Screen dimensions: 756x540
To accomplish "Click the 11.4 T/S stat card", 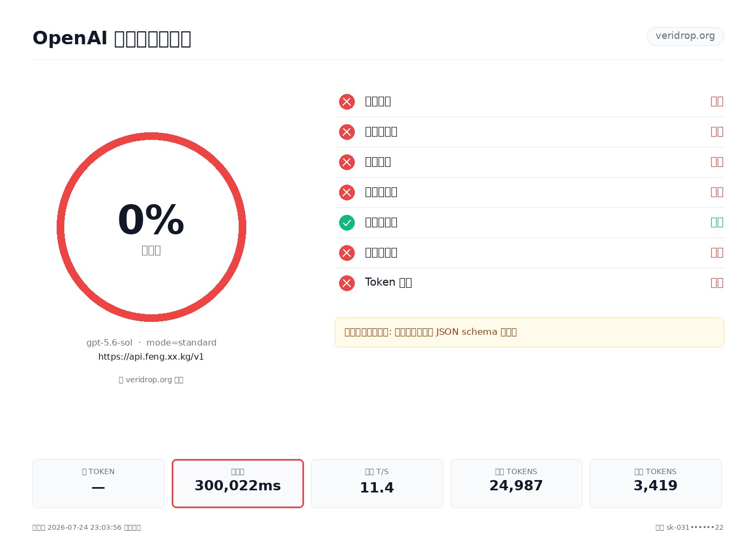I will pos(377,483).
